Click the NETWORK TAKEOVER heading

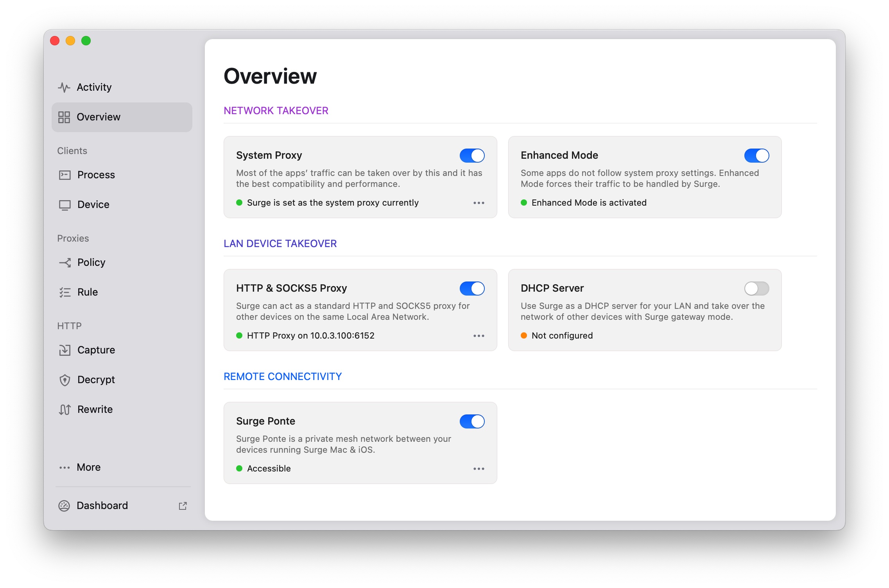(276, 111)
